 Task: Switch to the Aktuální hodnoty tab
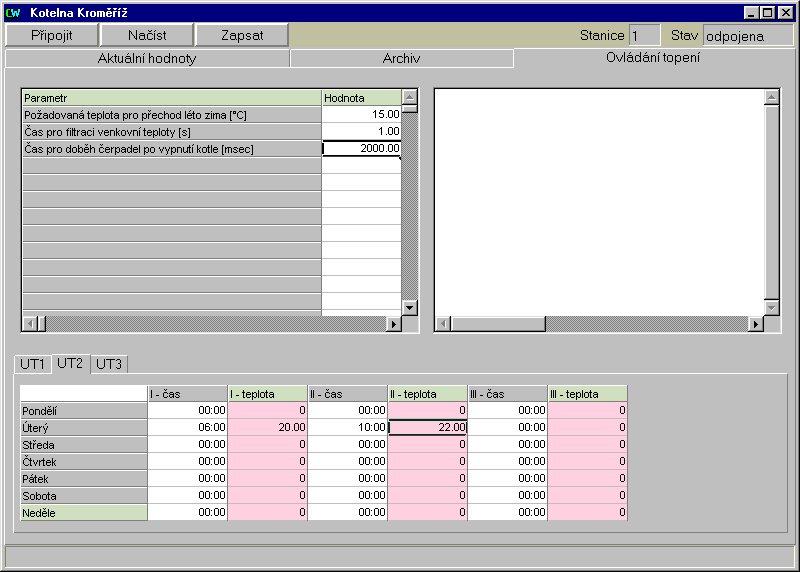pos(147,58)
